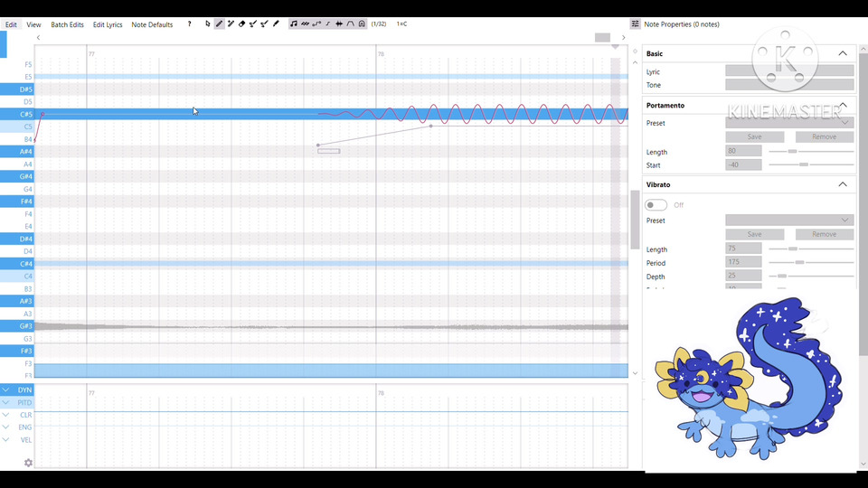This screenshot has width=868, height=488.
Task: Toggle the final pitch curve display
Action: 327,23
